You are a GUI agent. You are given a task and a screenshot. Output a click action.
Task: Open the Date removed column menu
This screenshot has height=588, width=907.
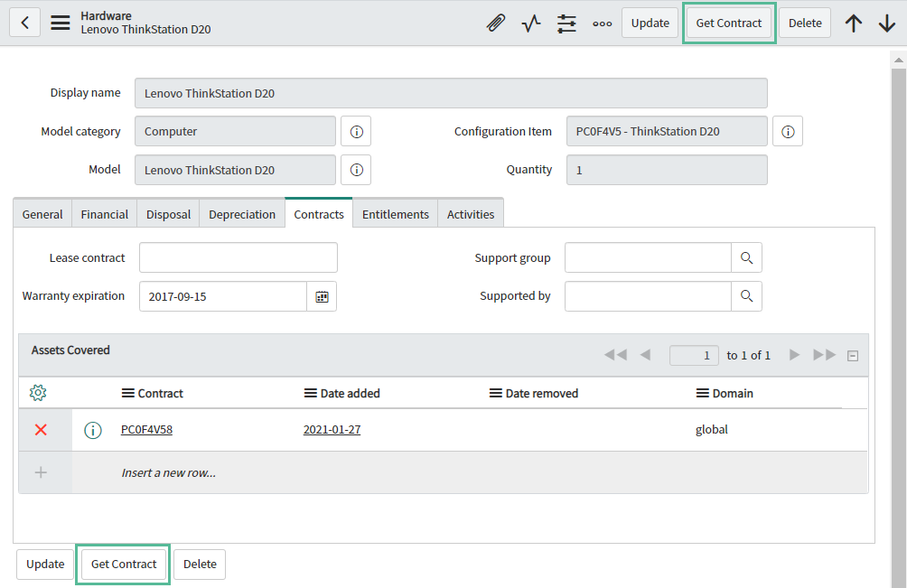(496, 393)
